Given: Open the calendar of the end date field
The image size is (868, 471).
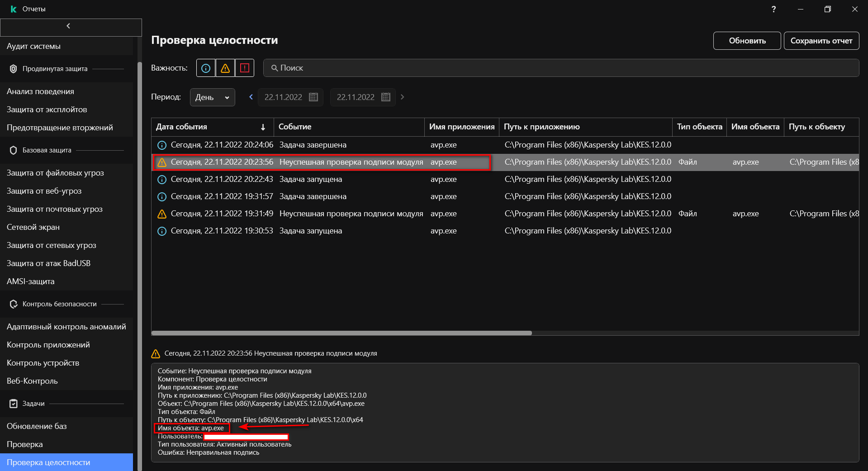Looking at the screenshot, I should [386, 97].
